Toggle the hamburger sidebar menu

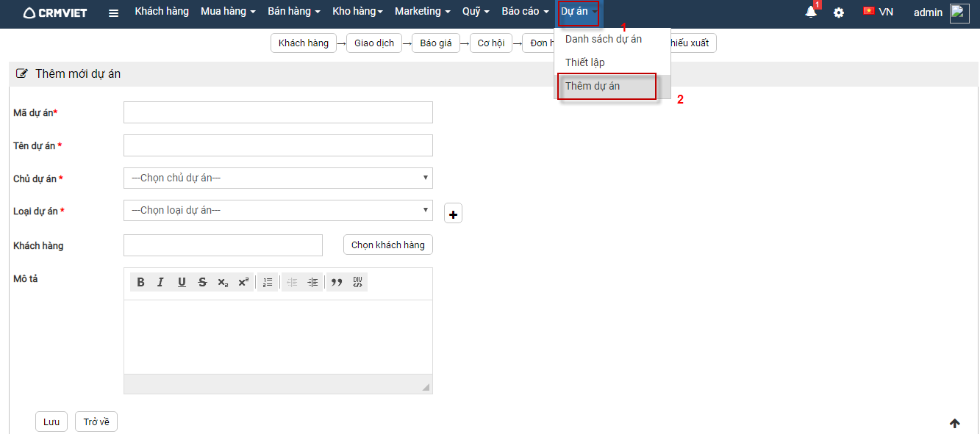tap(113, 12)
